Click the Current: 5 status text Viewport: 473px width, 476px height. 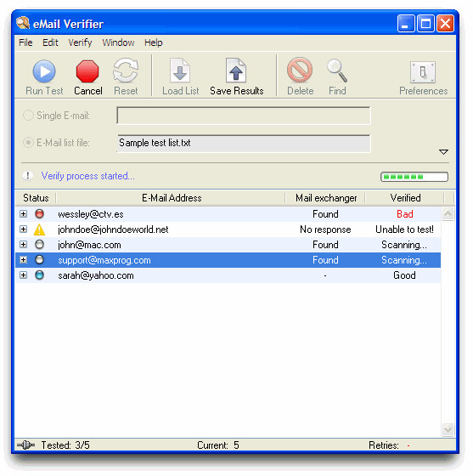coord(218,445)
